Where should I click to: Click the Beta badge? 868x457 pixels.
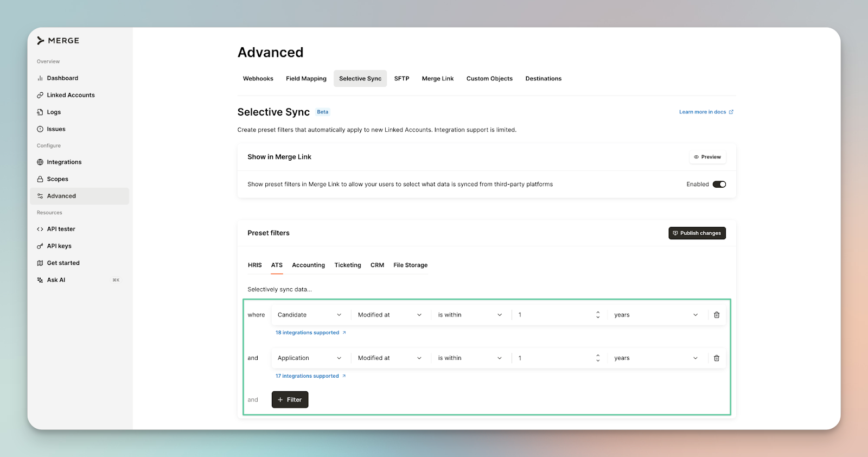coord(323,112)
